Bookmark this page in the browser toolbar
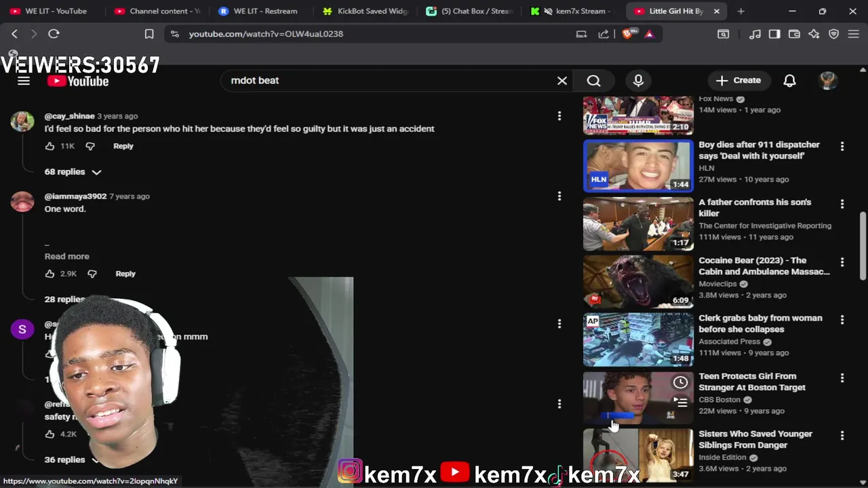 149,34
